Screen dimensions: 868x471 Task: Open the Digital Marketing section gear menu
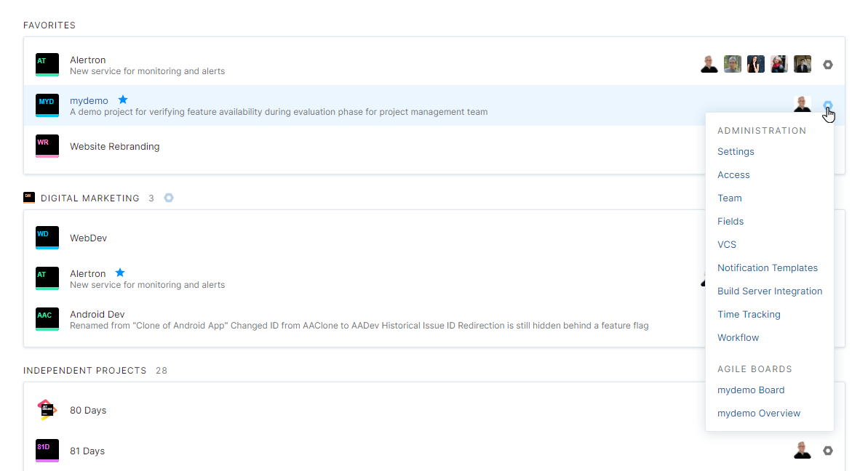tap(169, 198)
